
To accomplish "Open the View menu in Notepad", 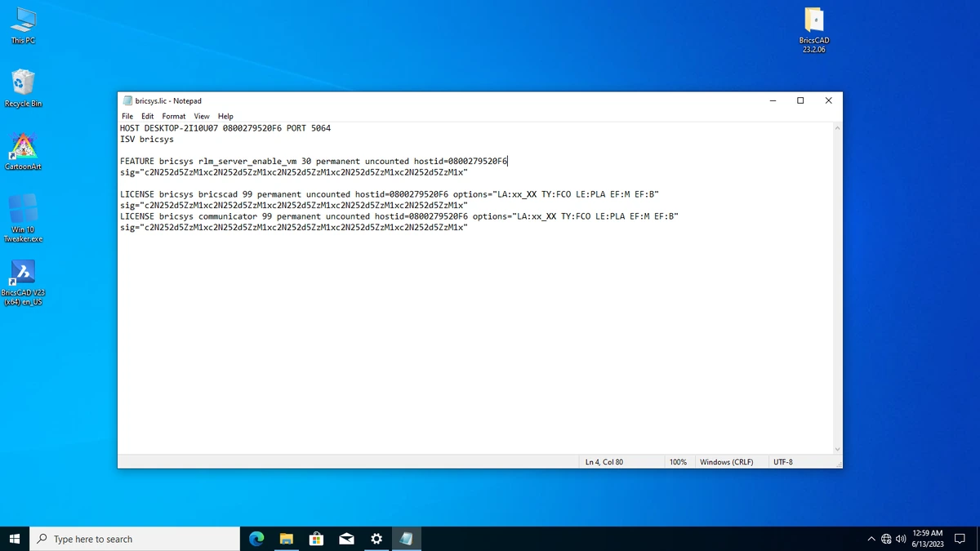I will (202, 116).
